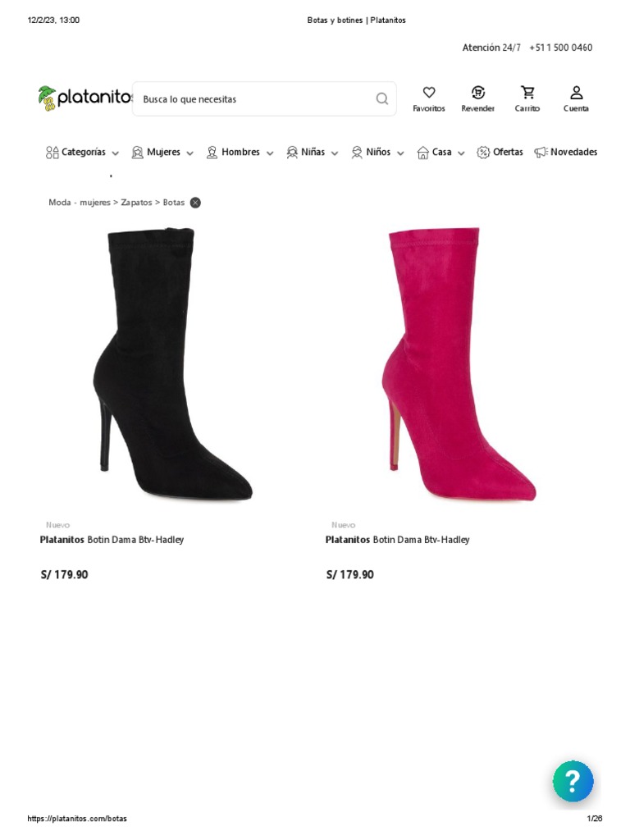
Task: Open the Carrito shopping cart
Action: click(527, 93)
